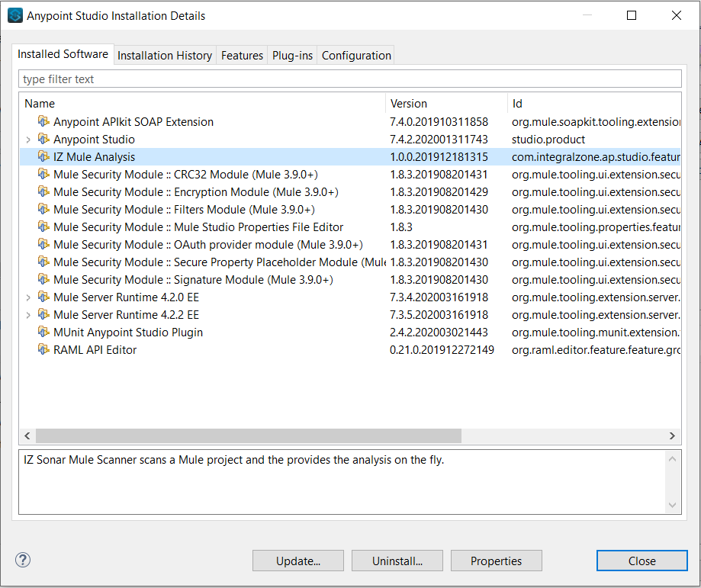This screenshot has width=701, height=588.
Task: Click the studio.product Id cell
Action: click(x=548, y=140)
